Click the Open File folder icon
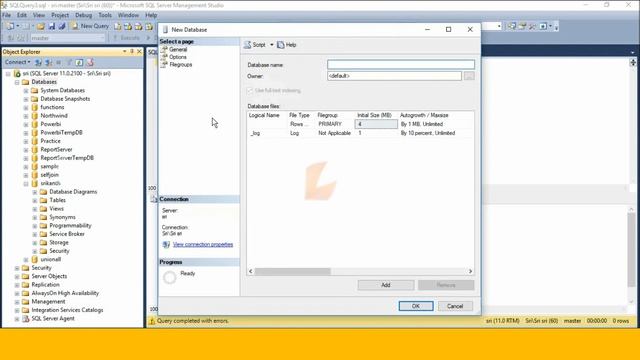Screen dimensions: 640x360 click(41, 26)
